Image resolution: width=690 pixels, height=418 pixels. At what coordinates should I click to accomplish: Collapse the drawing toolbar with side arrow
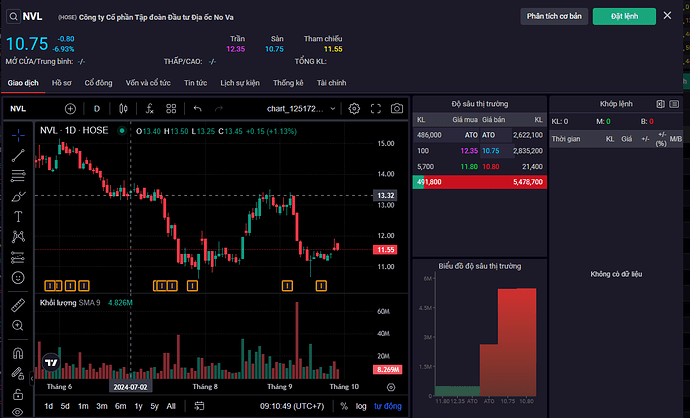click(32, 378)
